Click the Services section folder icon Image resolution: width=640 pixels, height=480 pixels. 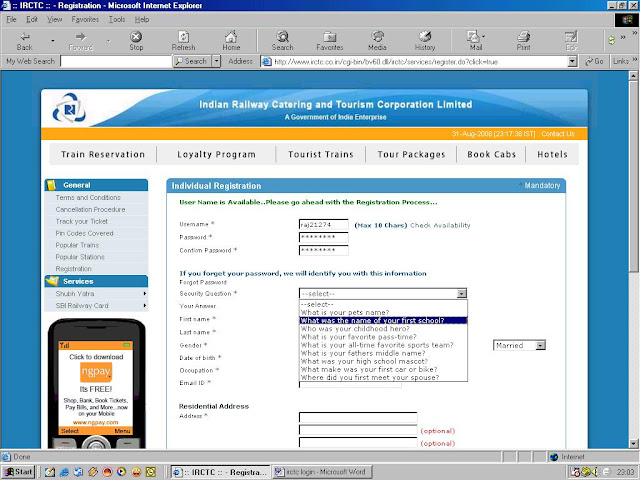tap(52, 281)
